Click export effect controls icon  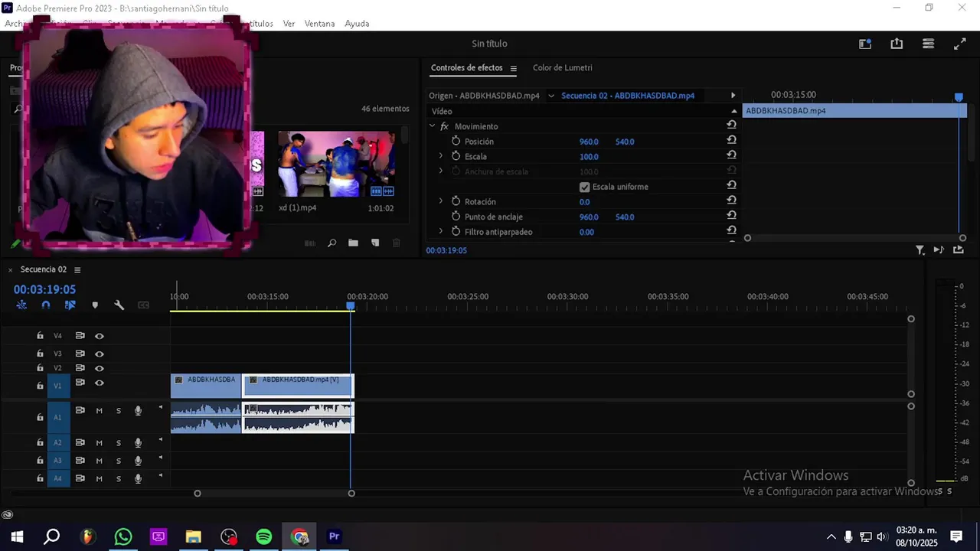(x=959, y=249)
